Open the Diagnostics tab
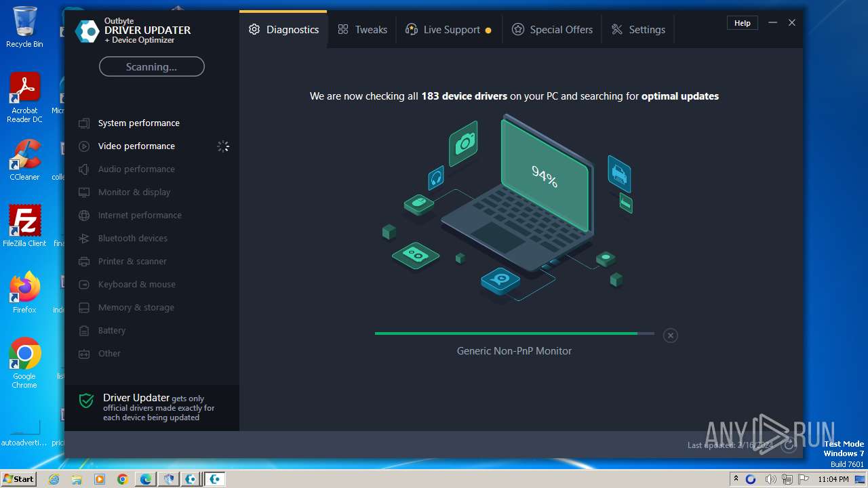The image size is (868, 488). click(283, 30)
